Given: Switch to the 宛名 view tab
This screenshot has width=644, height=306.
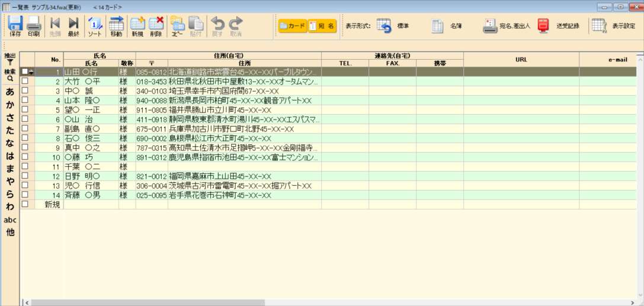Looking at the screenshot, I should (x=322, y=26).
